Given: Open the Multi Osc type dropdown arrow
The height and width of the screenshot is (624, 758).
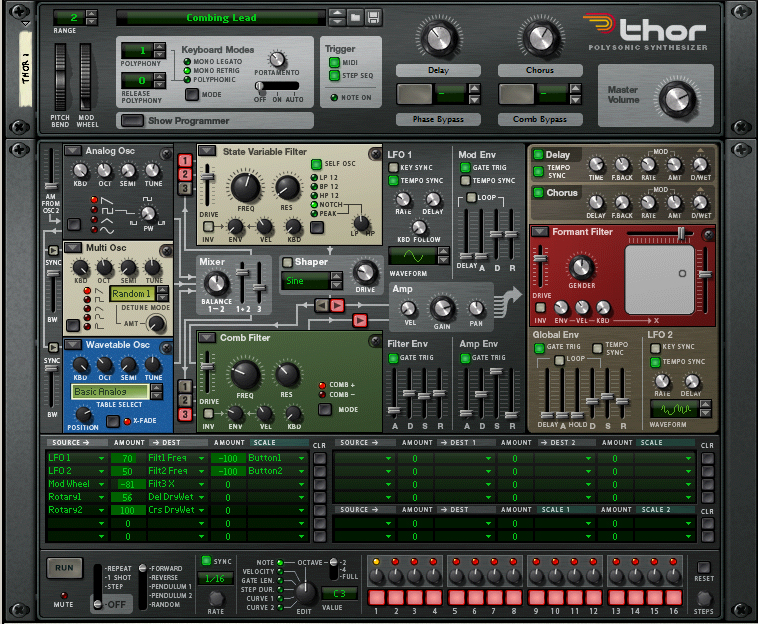Looking at the screenshot, I should tap(73, 247).
